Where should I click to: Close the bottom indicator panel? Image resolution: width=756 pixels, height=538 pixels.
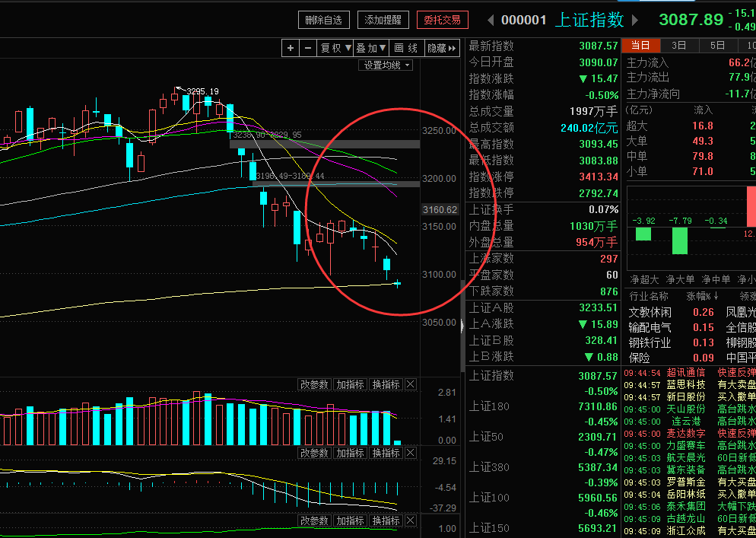[x=410, y=520]
